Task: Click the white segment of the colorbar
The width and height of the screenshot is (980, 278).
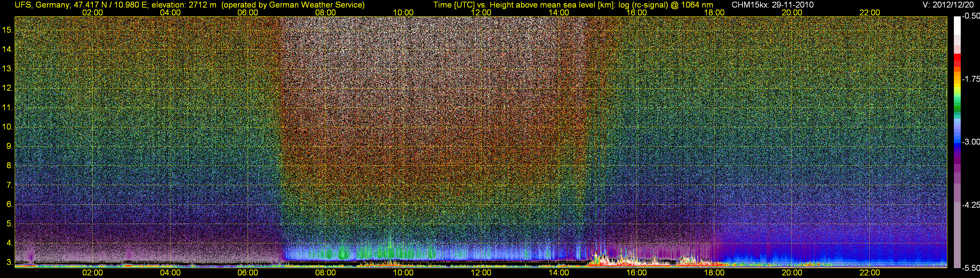Action: [957, 26]
